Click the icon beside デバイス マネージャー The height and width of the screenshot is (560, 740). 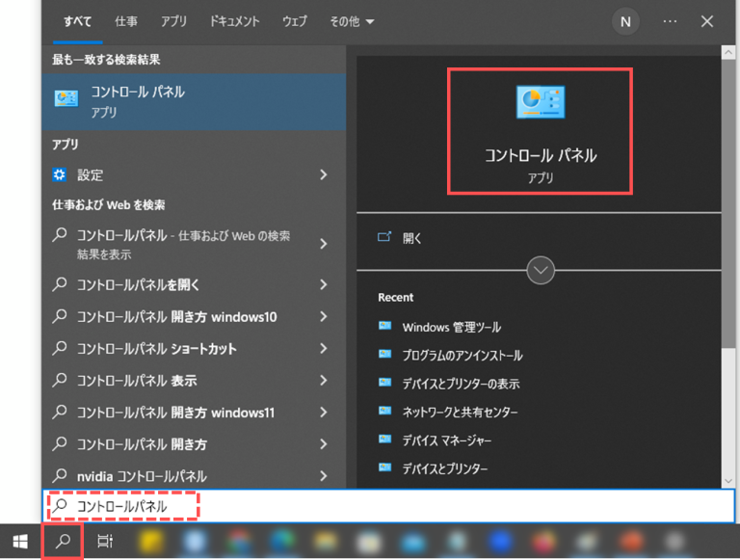point(385,440)
